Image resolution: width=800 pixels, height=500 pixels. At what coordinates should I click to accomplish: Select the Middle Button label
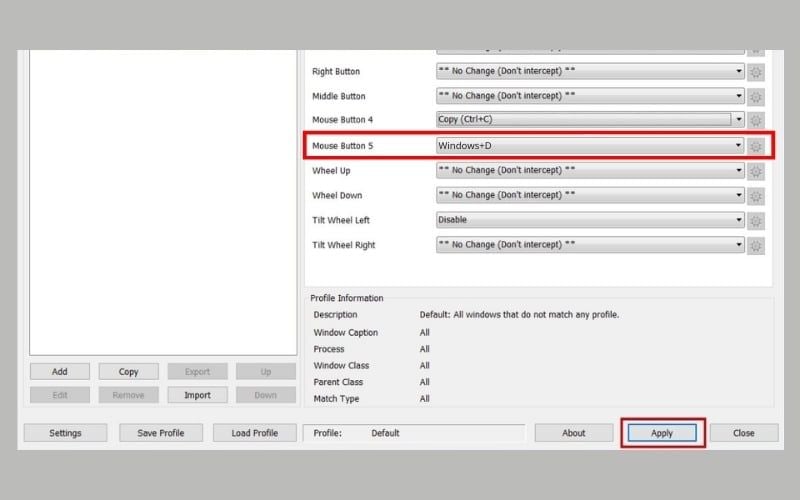click(338, 96)
